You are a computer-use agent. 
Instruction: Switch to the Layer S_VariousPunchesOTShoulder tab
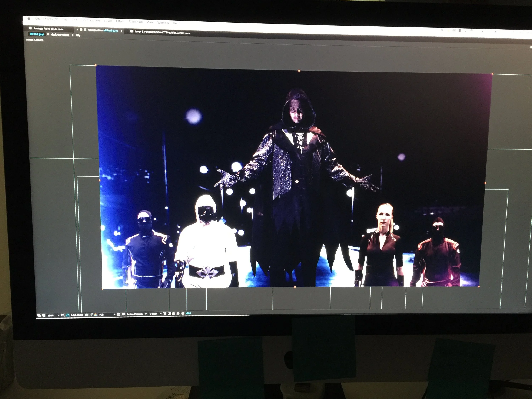click(162, 32)
